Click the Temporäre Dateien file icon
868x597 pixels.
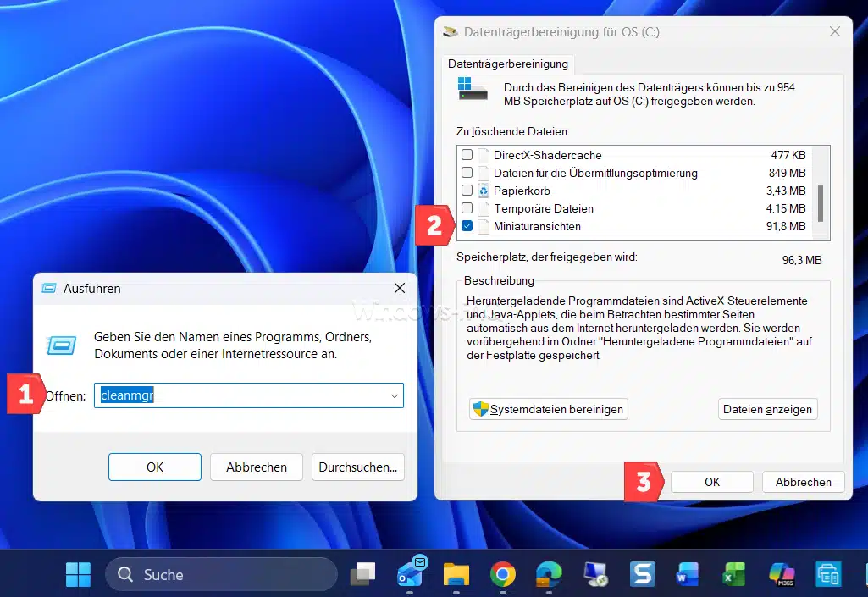[x=484, y=209]
